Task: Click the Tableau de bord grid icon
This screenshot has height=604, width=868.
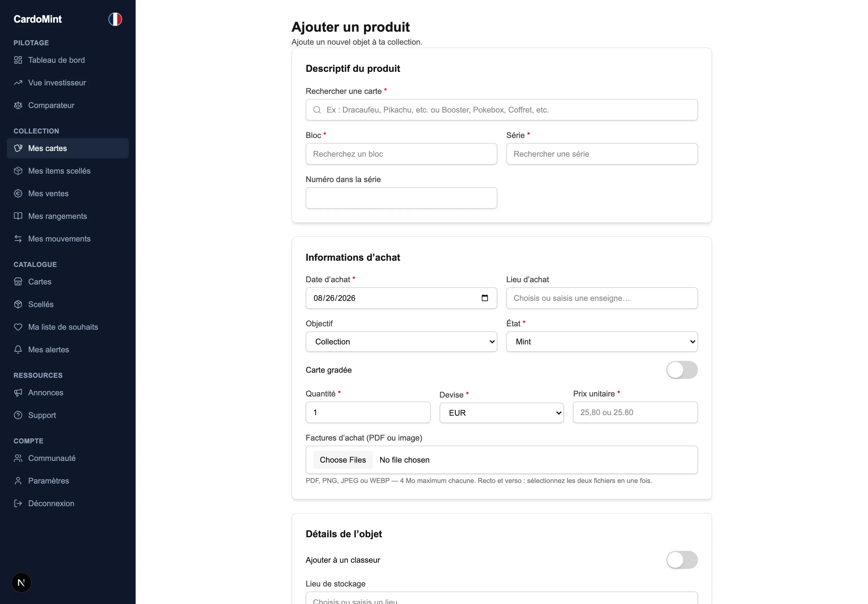Action: [x=18, y=60]
